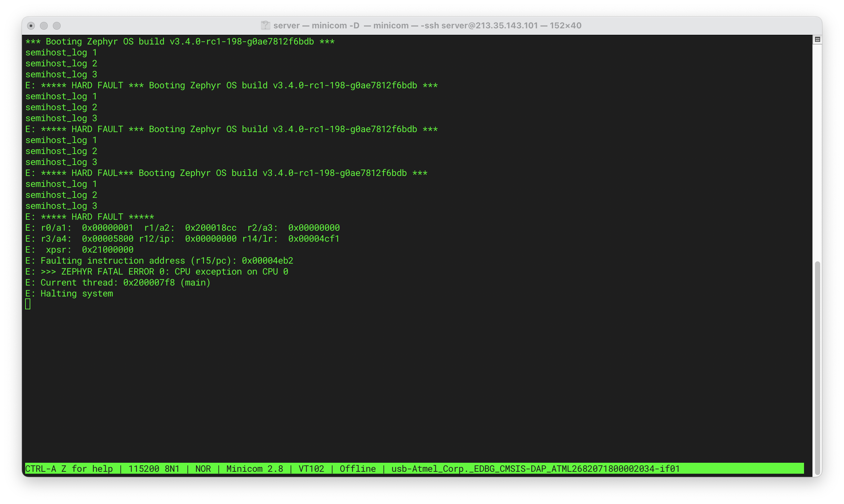Viewport: 844px width, 504px height.
Task: Click the 'NOR' status bar field
Action: point(203,469)
